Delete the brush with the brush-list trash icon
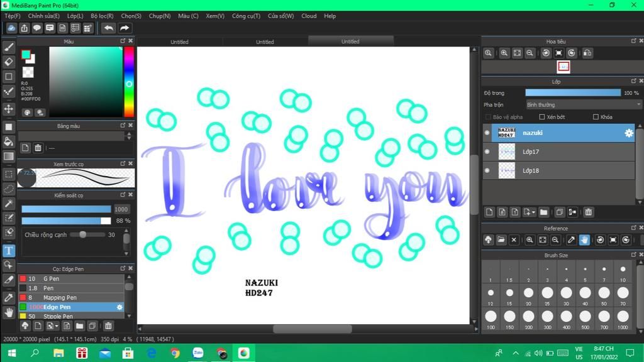 [x=108, y=326]
